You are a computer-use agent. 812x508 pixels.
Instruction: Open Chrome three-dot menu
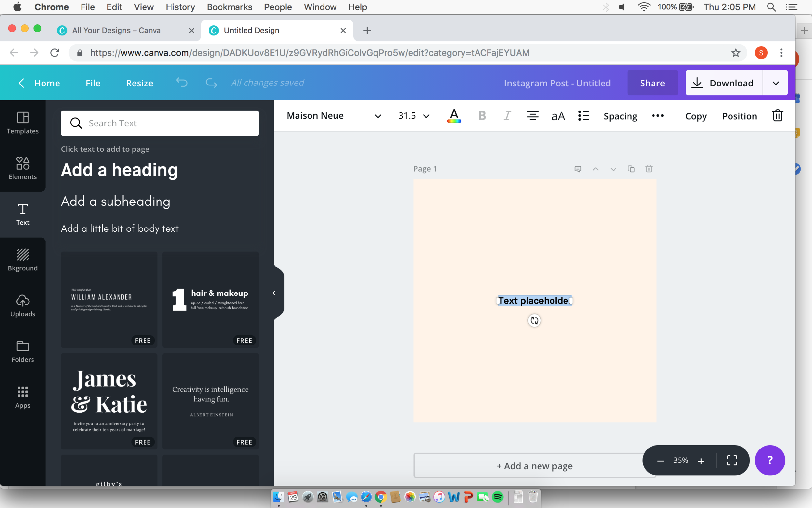781,53
